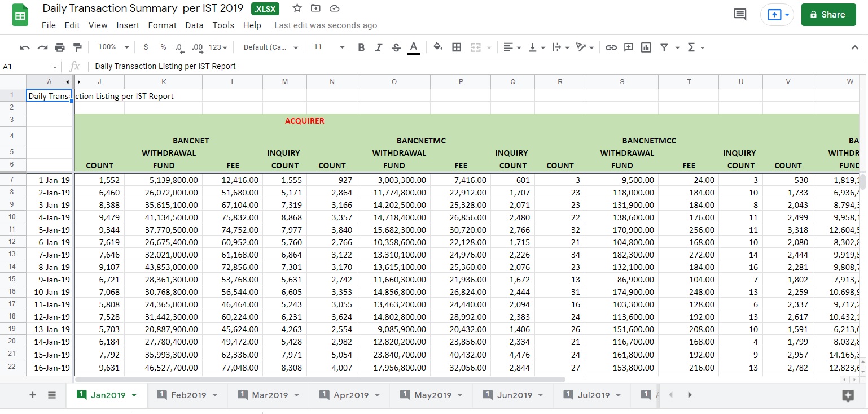The width and height of the screenshot is (868, 414).
Task: Open the zoom level dropdown
Action: (113, 47)
